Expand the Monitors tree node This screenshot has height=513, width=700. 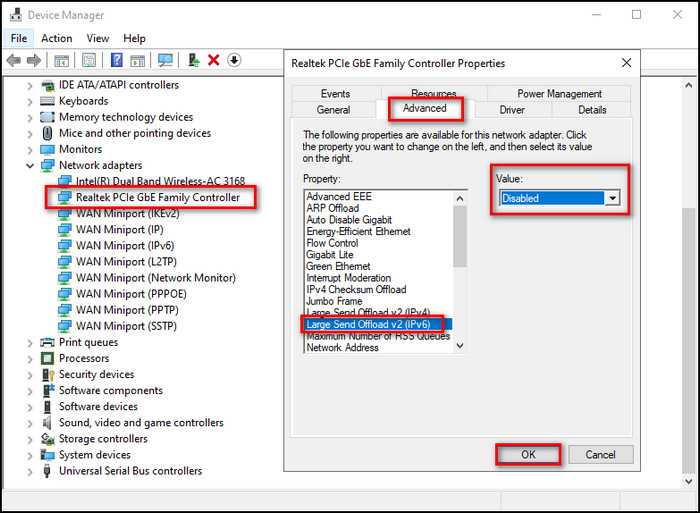(30, 150)
